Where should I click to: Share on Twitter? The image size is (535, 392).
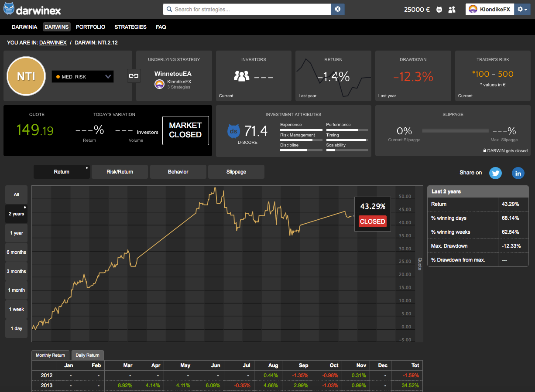point(495,173)
